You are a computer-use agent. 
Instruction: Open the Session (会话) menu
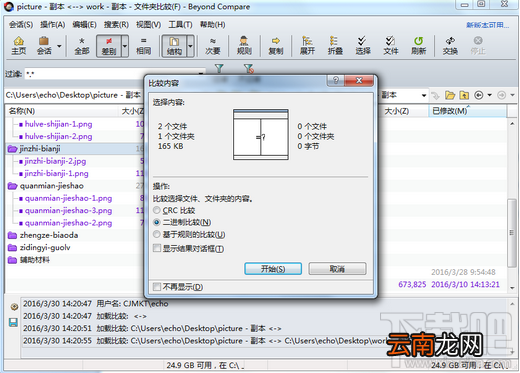pyautogui.click(x=21, y=25)
